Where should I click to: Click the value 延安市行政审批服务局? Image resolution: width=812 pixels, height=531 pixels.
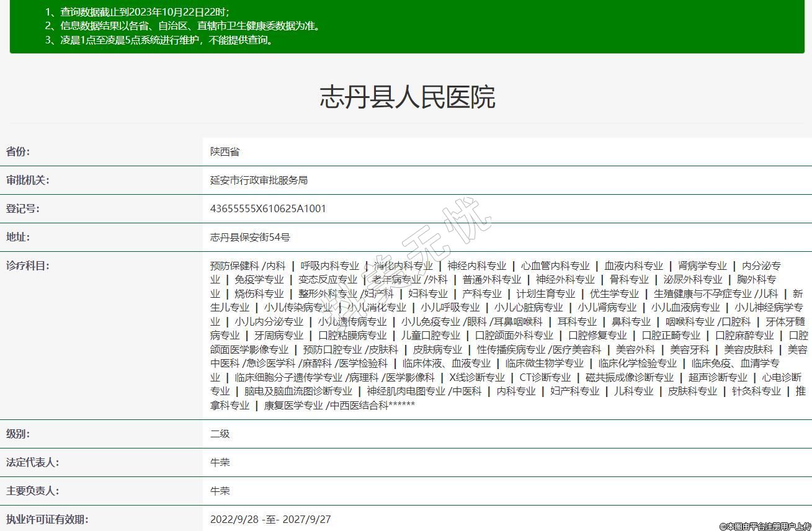click(259, 180)
